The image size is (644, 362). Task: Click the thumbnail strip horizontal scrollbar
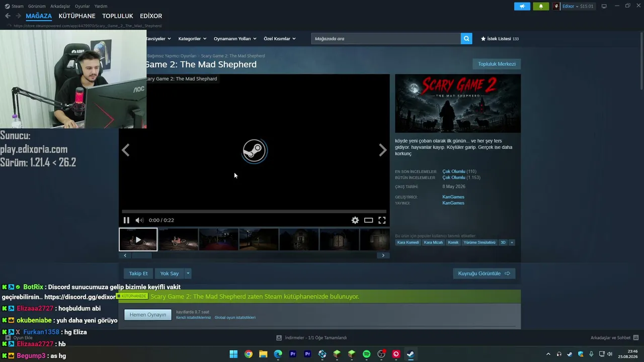(x=141, y=255)
